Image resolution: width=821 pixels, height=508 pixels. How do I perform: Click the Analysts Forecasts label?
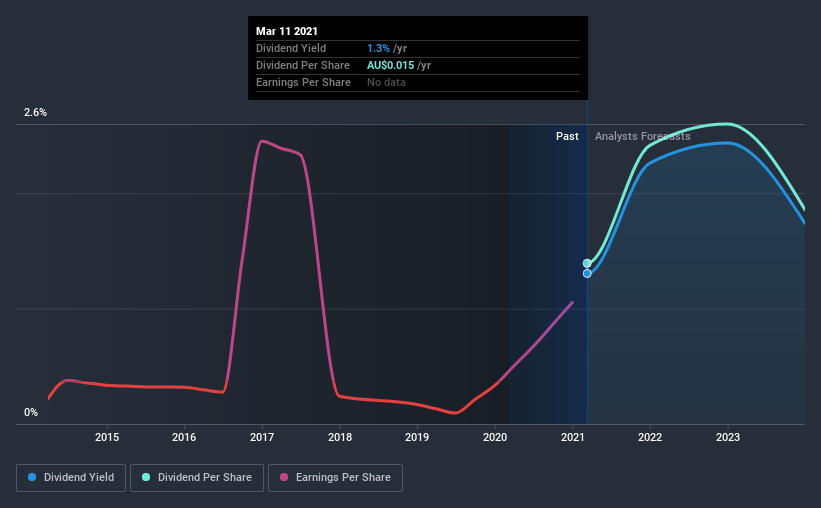pos(642,136)
